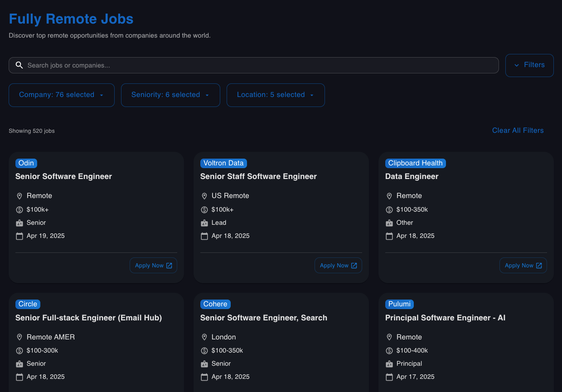Click the US Remote location text
Viewport: 562px width, 392px height.
click(230, 196)
